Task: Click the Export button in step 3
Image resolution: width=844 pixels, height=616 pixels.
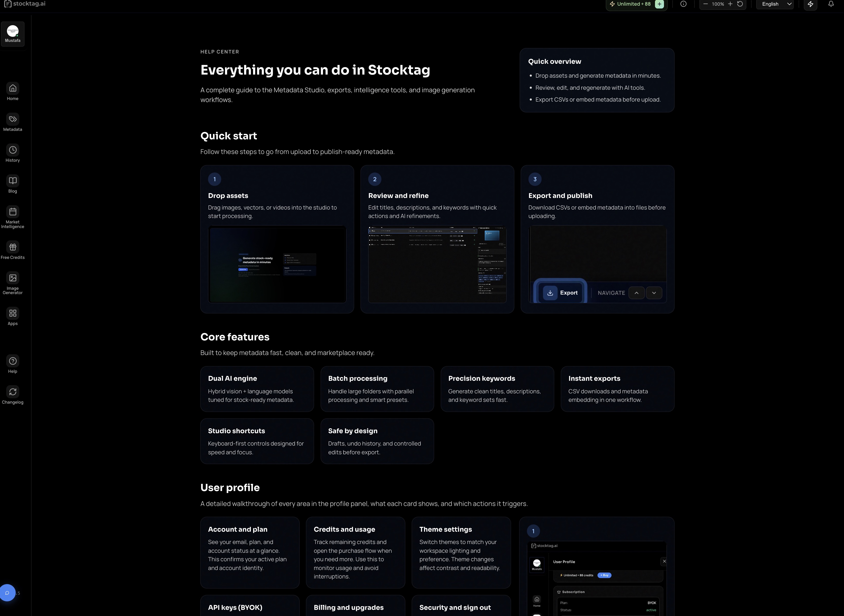Action: coord(561,293)
